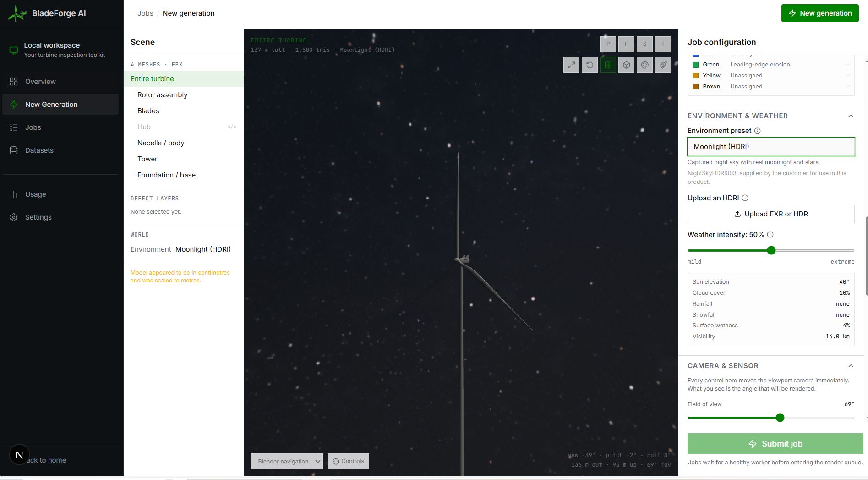Click the Local workspace monitor icon
This screenshot has height=480, width=868.
click(x=14, y=50)
